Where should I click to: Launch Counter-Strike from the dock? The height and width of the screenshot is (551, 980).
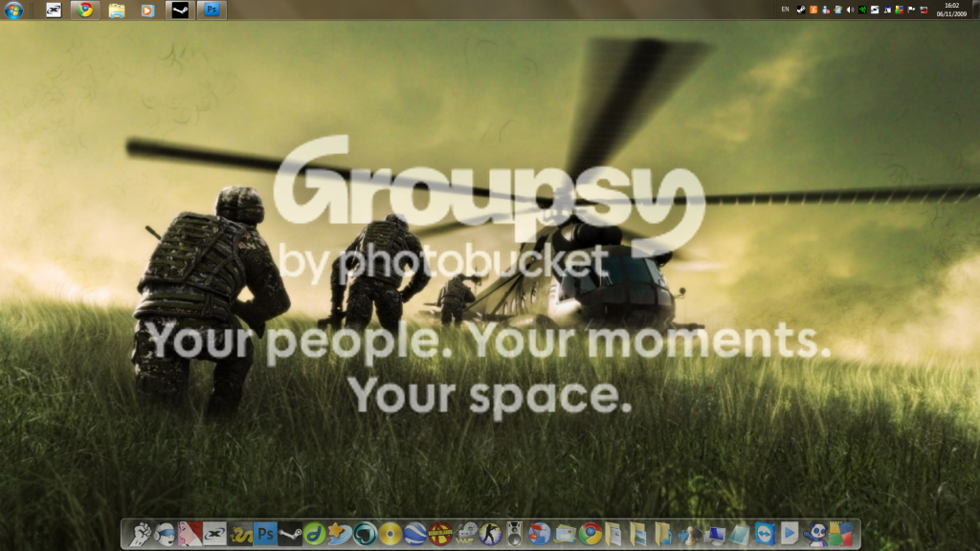(490, 534)
